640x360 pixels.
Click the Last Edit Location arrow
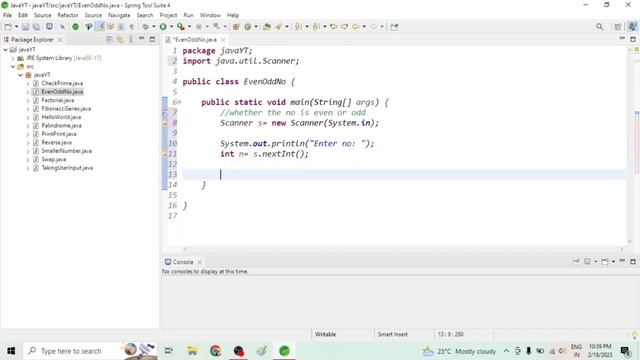[x=333, y=27]
